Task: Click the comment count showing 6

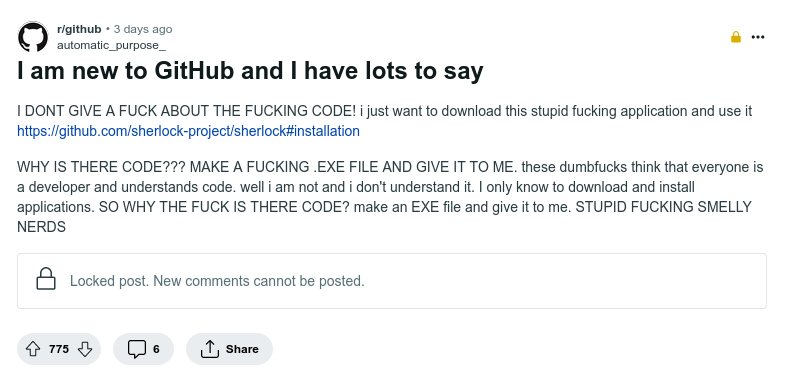Action: pos(156,349)
